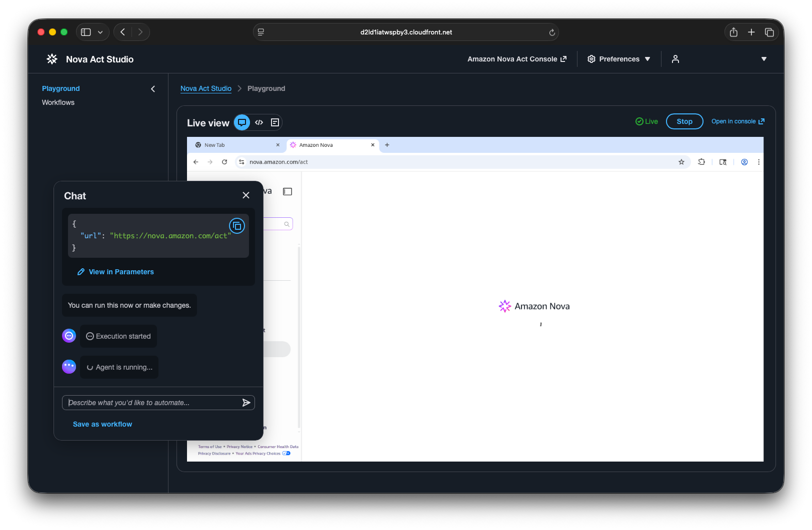
Task: Open Terms of Use footer link
Action: [x=209, y=447]
